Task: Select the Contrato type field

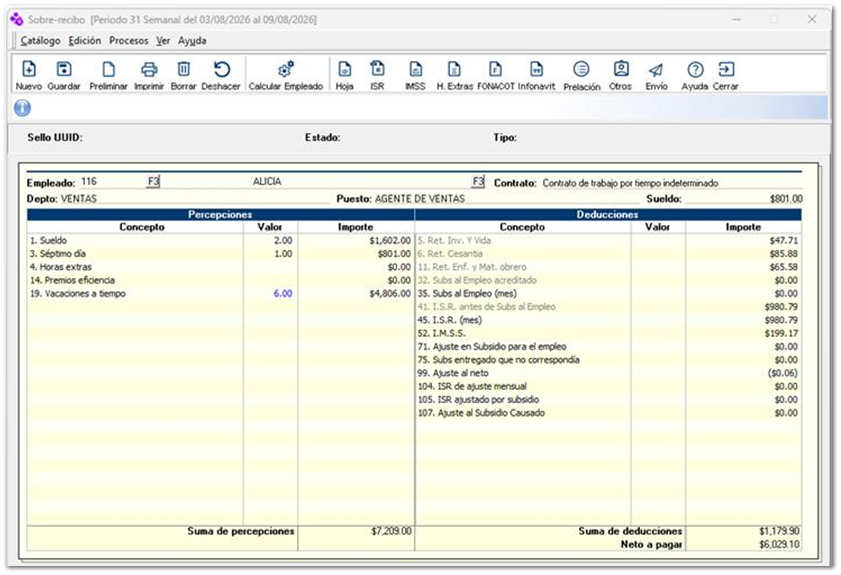Action: click(x=672, y=183)
